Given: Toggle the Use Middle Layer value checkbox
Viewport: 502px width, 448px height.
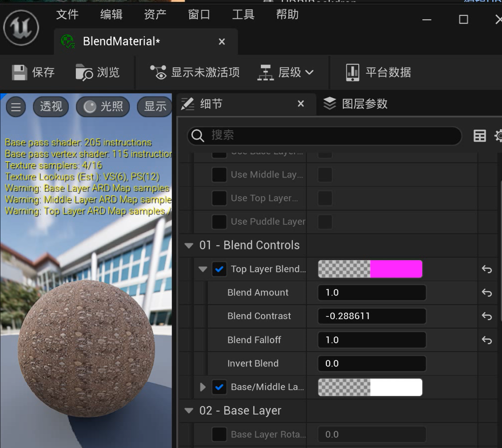Looking at the screenshot, I should (x=325, y=175).
